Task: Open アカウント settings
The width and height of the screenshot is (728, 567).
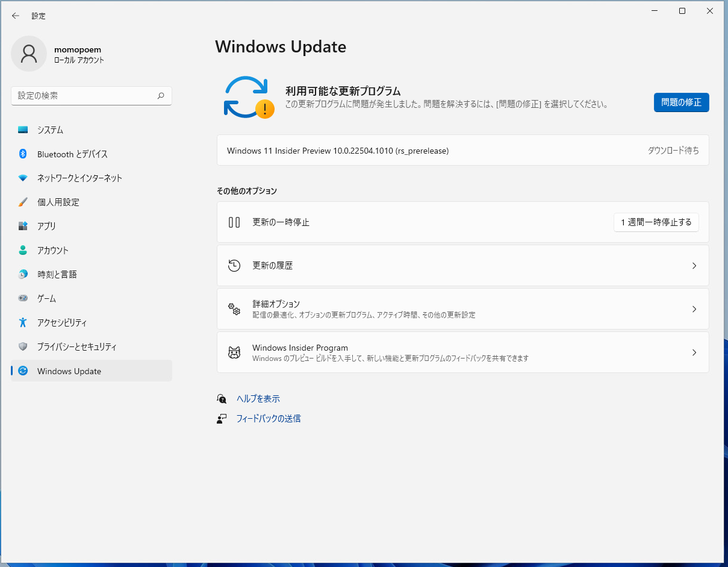Action: pos(92,250)
